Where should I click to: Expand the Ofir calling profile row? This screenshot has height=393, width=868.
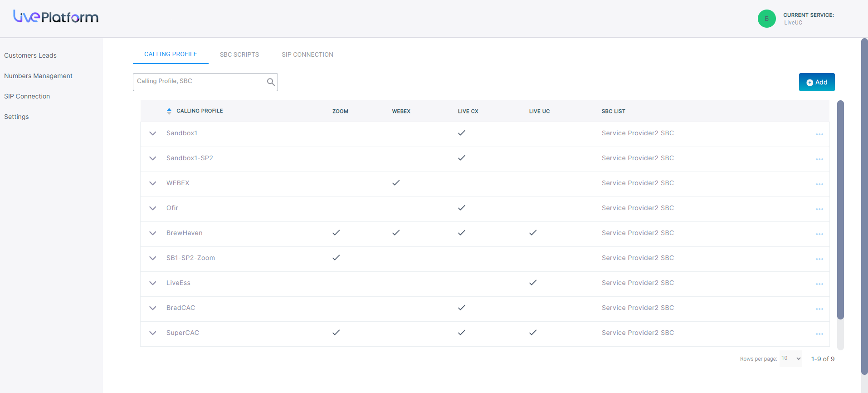click(x=153, y=208)
